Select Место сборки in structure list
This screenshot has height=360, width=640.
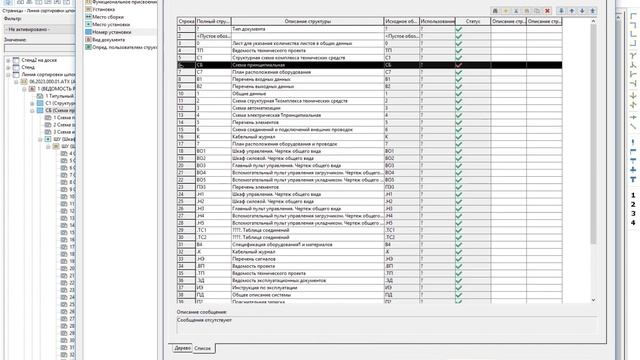click(x=108, y=17)
